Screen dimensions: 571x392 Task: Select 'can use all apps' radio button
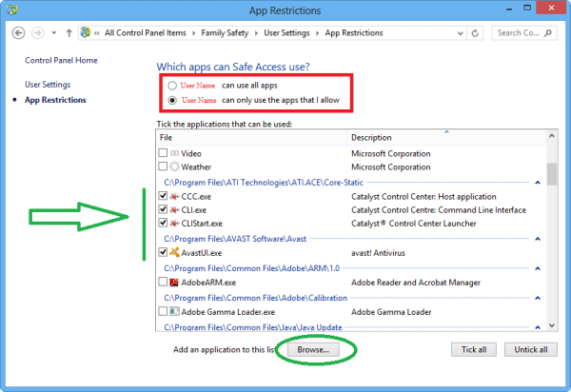[171, 85]
